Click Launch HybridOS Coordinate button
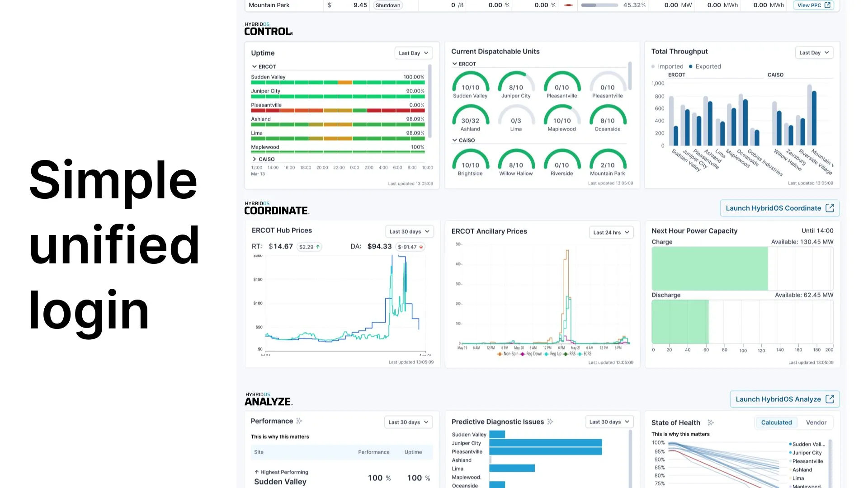Image resolution: width=868 pixels, height=488 pixels. pyautogui.click(x=780, y=208)
